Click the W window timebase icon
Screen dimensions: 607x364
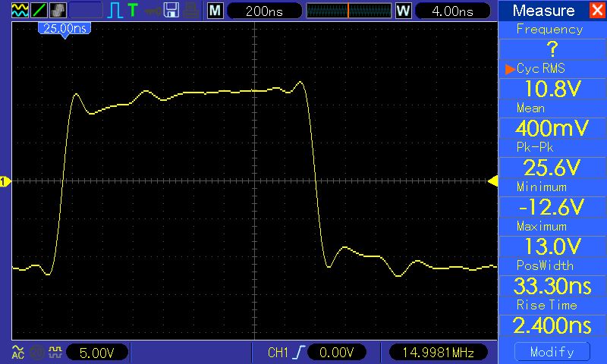pos(403,11)
